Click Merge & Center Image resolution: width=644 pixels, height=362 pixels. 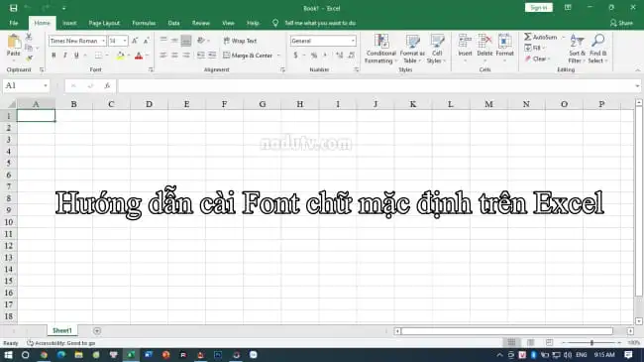(x=248, y=56)
